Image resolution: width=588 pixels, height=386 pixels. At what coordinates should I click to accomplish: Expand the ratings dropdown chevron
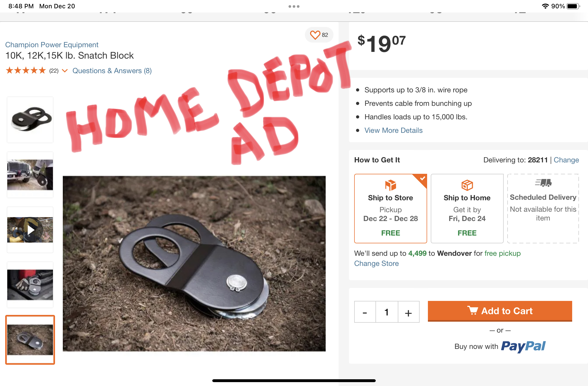(65, 71)
